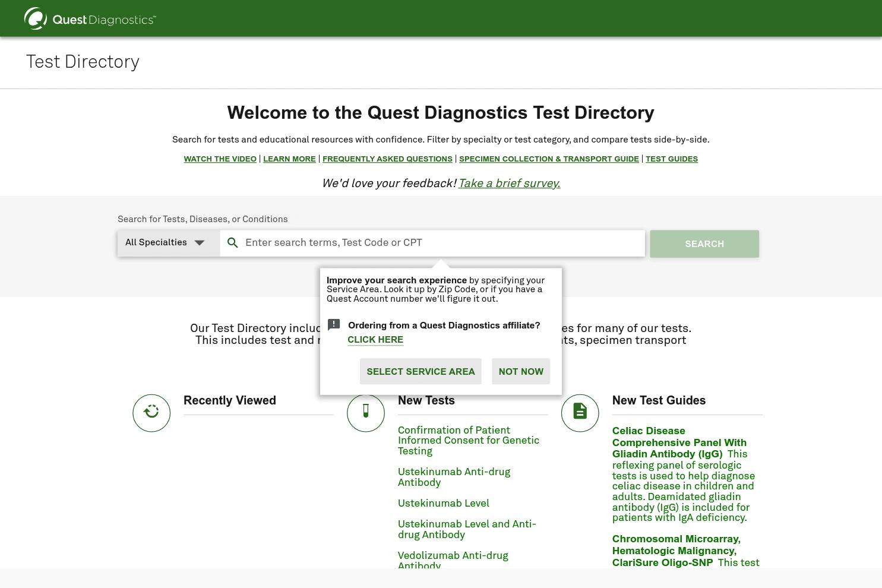Open the Learn More link
Image resolution: width=882 pixels, height=588 pixels.
(x=289, y=159)
